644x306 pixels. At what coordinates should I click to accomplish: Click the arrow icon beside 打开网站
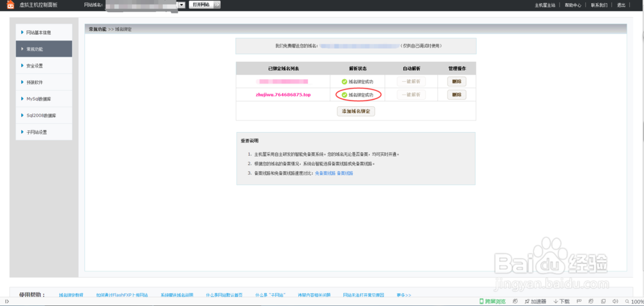(x=217, y=5)
